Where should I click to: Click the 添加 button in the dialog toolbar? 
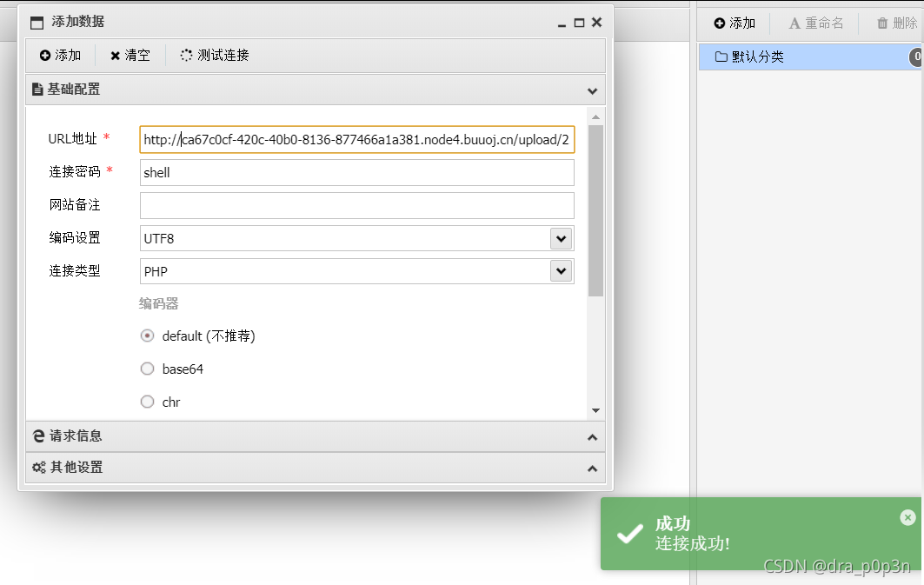[x=60, y=56]
